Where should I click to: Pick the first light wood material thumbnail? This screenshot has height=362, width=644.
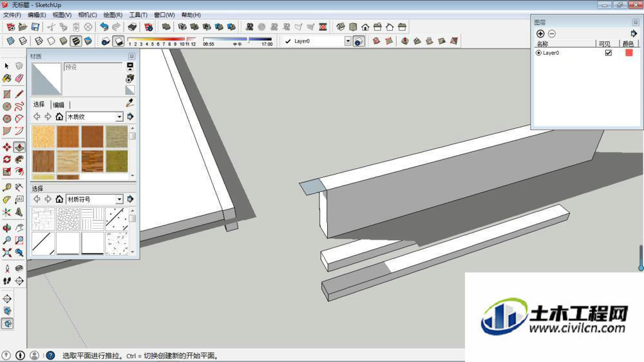pos(43,137)
